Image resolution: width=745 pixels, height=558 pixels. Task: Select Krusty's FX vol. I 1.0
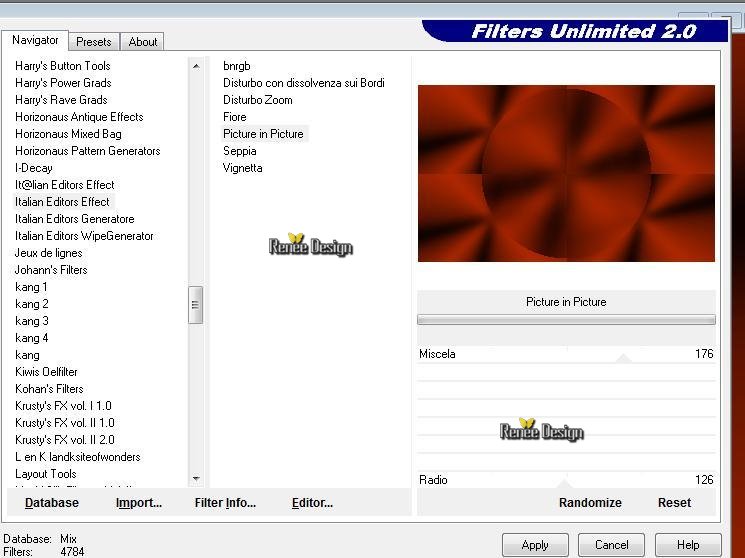(63, 406)
